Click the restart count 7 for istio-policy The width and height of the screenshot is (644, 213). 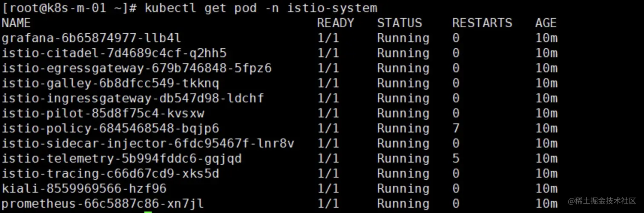(456, 128)
